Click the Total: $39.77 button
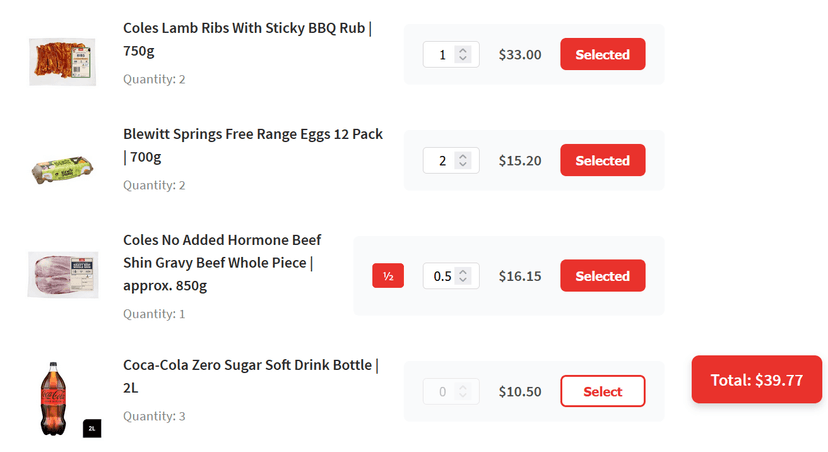Viewport: 828px width, 452px height. pos(756,380)
